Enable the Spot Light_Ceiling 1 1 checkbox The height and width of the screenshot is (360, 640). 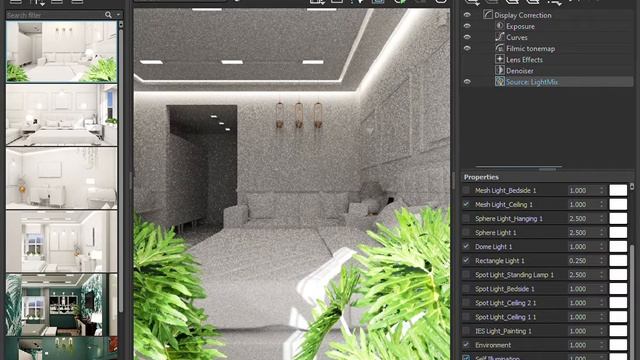click(466, 317)
